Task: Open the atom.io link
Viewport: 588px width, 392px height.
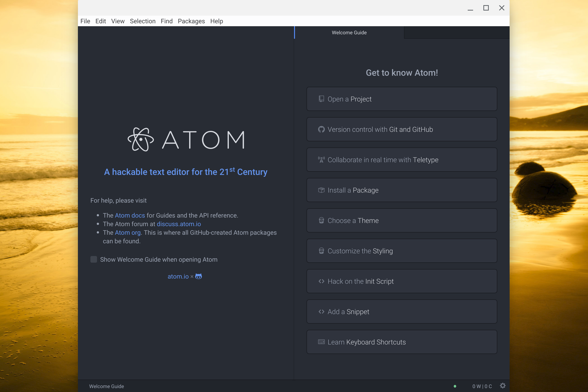Action: (178, 276)
